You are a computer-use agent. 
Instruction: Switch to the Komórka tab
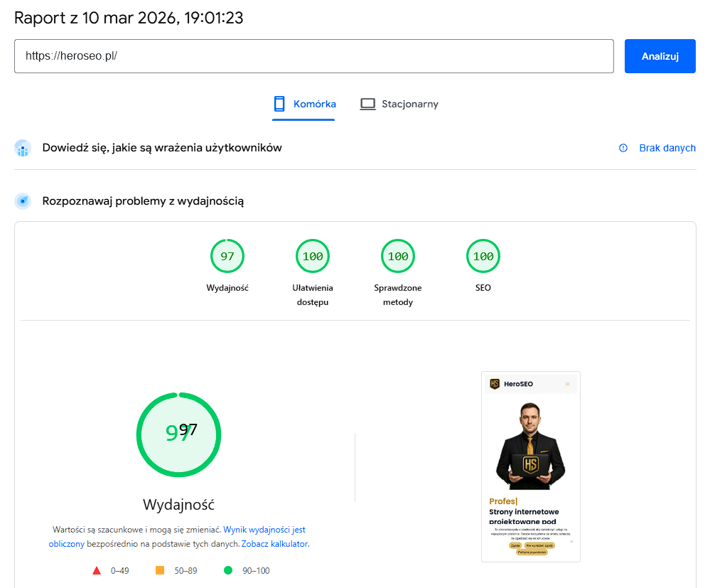(x=304, y=105)
